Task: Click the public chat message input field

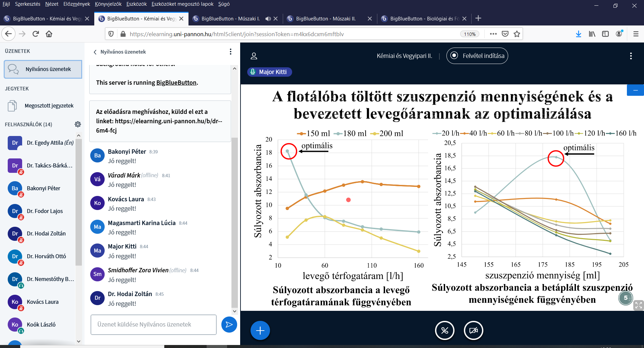Action: point(153,325)
